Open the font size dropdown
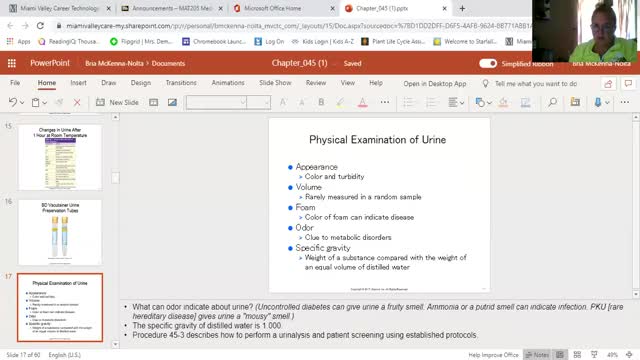This screenshot has height=360, width=640. pos(258,102)
